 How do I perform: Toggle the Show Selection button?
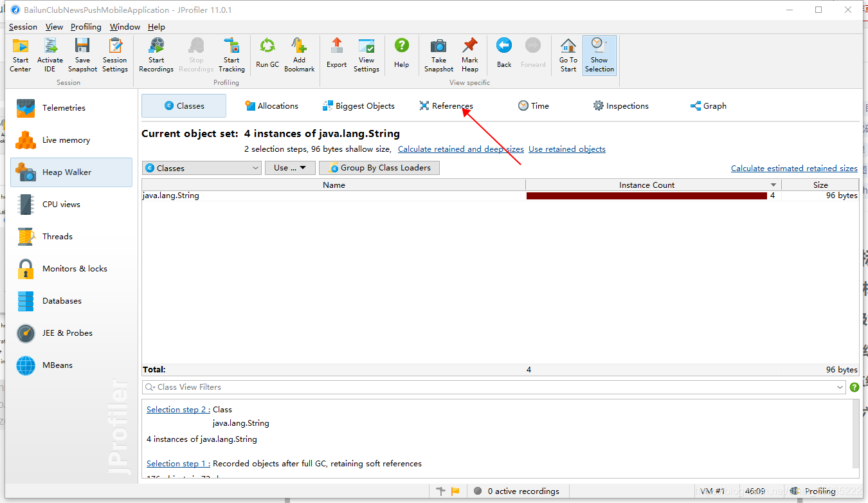pyautogui.click(x=599, y=55)
